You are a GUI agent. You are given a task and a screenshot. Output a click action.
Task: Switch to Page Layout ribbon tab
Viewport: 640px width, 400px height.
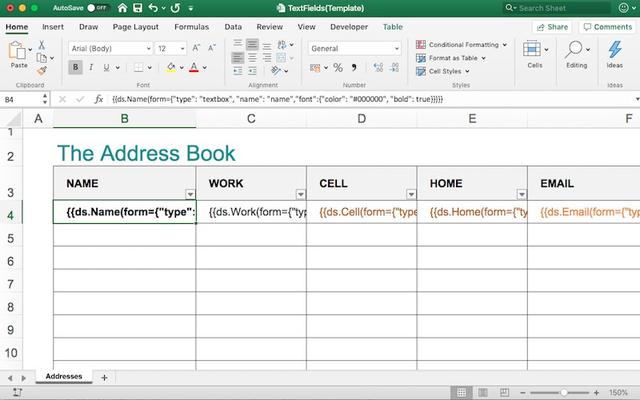136,27
